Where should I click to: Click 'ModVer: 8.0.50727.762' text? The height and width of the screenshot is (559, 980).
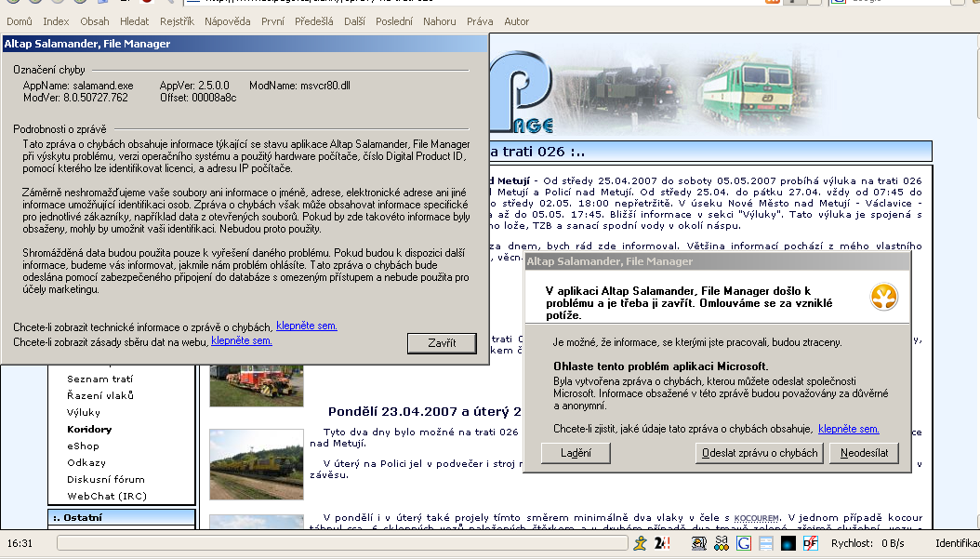click(75, 99)
